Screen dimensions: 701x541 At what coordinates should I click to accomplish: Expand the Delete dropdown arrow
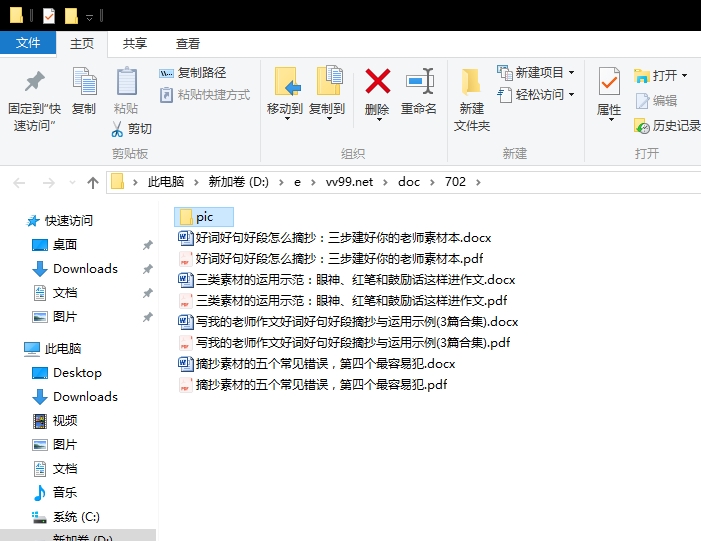(x=379, y=119)
